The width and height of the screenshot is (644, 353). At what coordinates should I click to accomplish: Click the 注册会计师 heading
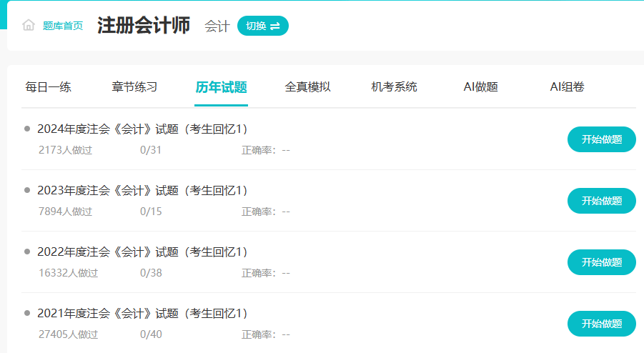point(144,26)
